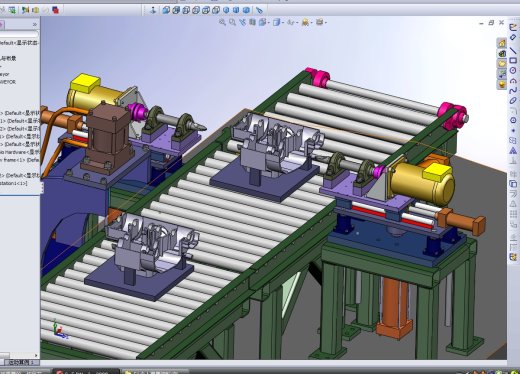This screenshot has height=374, width=520.
Task: Open the Display Style icon
Action: click(x=276, y=22)
